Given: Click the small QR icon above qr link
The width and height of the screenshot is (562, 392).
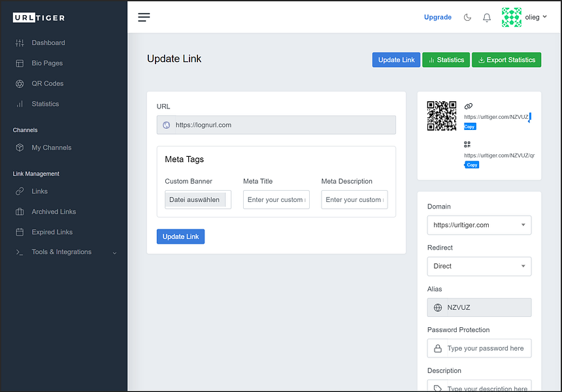Looking at the screenshot, I should coord(467,144).
